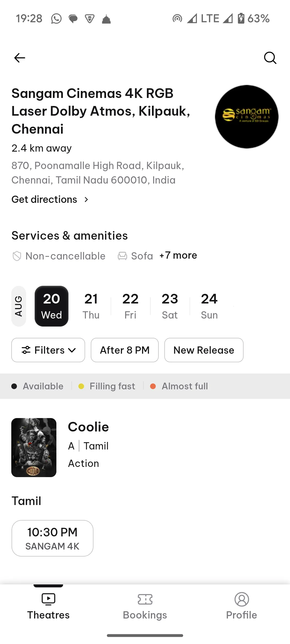
Task: Tap the Sofa amenity icon
Action: [x=122, y=256]
